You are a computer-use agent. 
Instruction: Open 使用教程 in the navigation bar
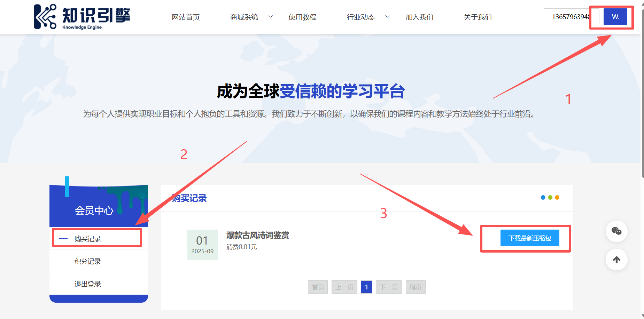(302, 17)
